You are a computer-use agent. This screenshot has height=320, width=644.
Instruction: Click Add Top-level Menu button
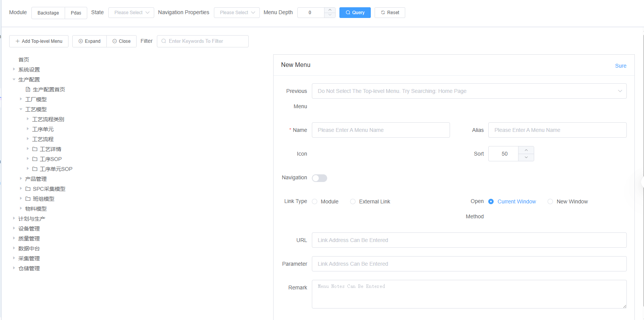tap(39, 41)
